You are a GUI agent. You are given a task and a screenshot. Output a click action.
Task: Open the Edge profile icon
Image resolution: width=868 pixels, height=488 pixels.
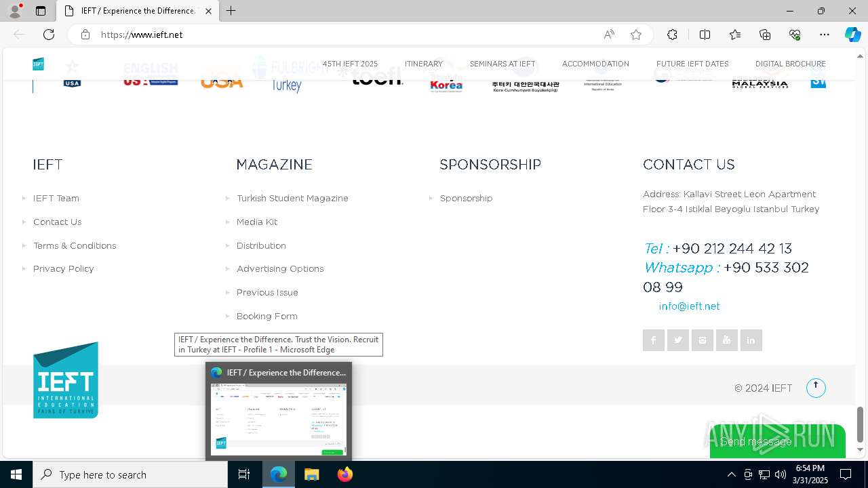tap(15, 11)
